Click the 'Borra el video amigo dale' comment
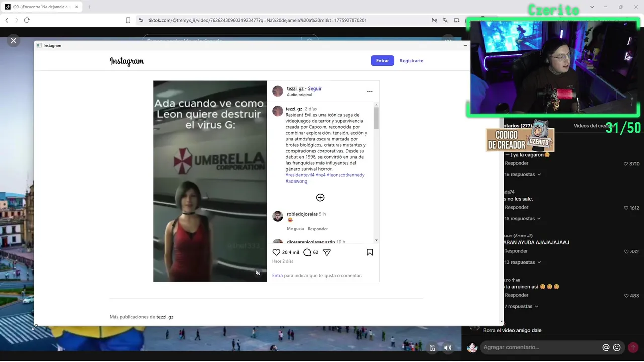Screen dimensions: 644x362 512,330
